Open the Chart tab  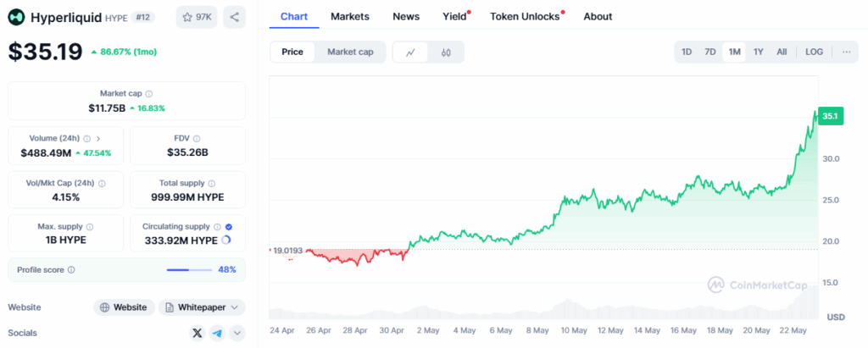click(x=294, y=17)
